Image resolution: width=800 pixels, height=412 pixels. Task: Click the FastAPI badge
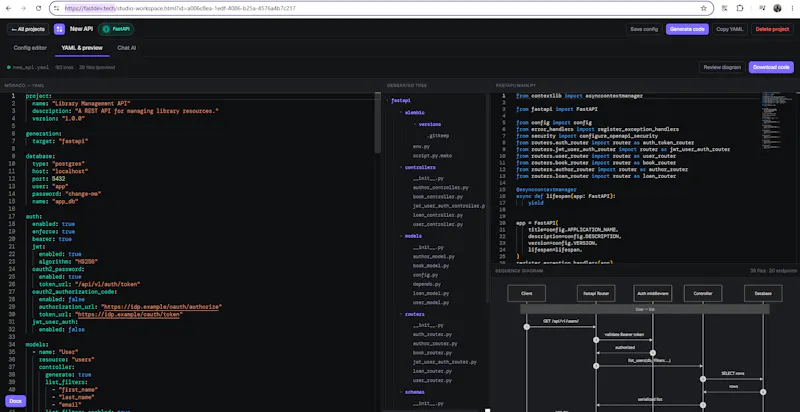click(116, 29)
